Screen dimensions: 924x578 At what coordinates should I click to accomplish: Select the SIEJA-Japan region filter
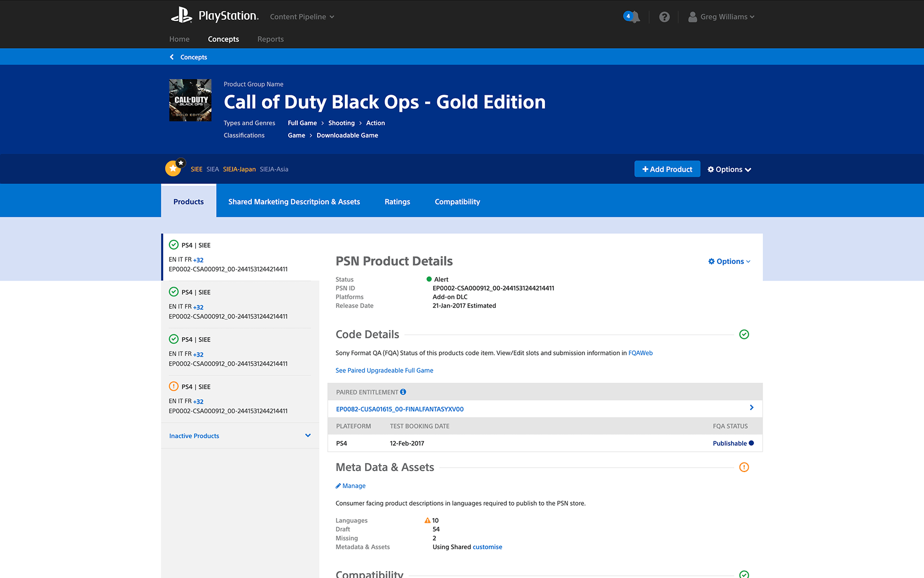pyautogui.click(x=239, y=169)
